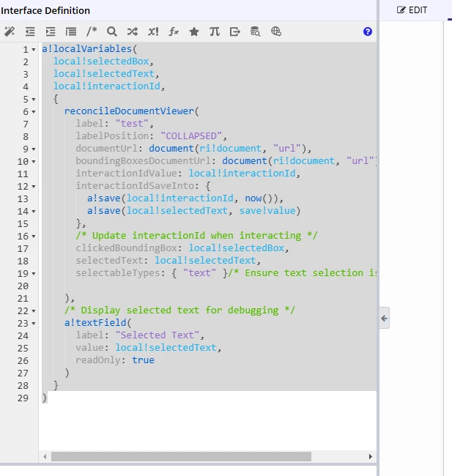This screenshot has height=476, width=452.
Task: Click the globe translation icon
Action: click(276, 31)
